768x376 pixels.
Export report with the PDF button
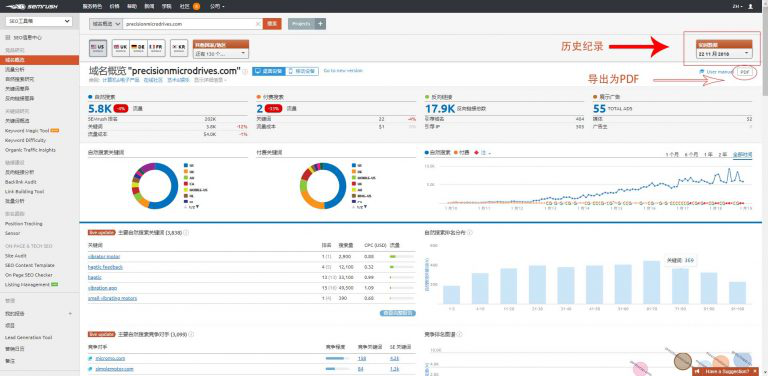coord(745,71)
